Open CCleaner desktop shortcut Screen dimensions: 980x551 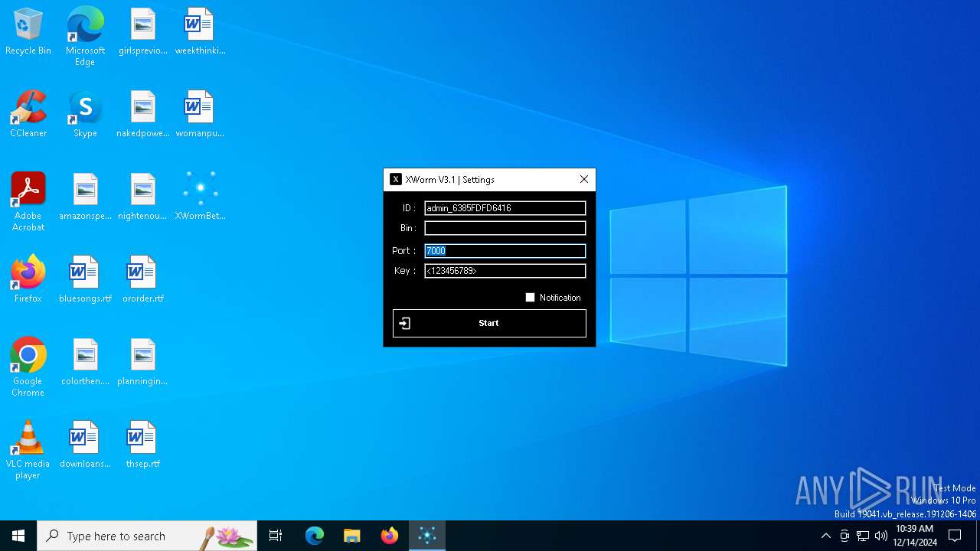(28, 115)
